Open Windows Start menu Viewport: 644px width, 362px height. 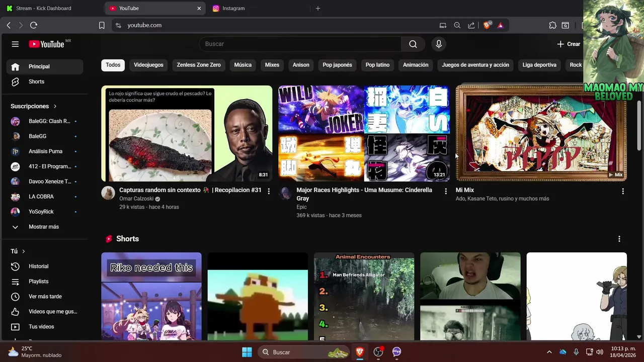point(247,352)
